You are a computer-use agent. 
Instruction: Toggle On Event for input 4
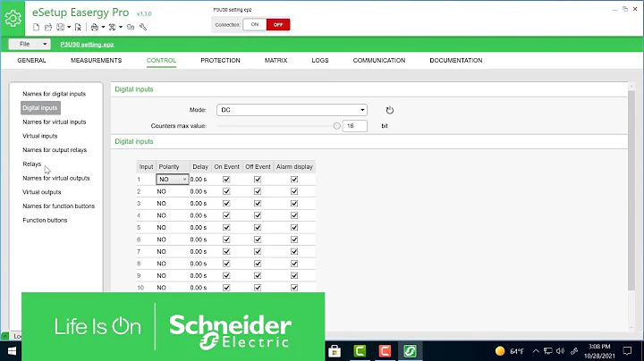[226, 215]
